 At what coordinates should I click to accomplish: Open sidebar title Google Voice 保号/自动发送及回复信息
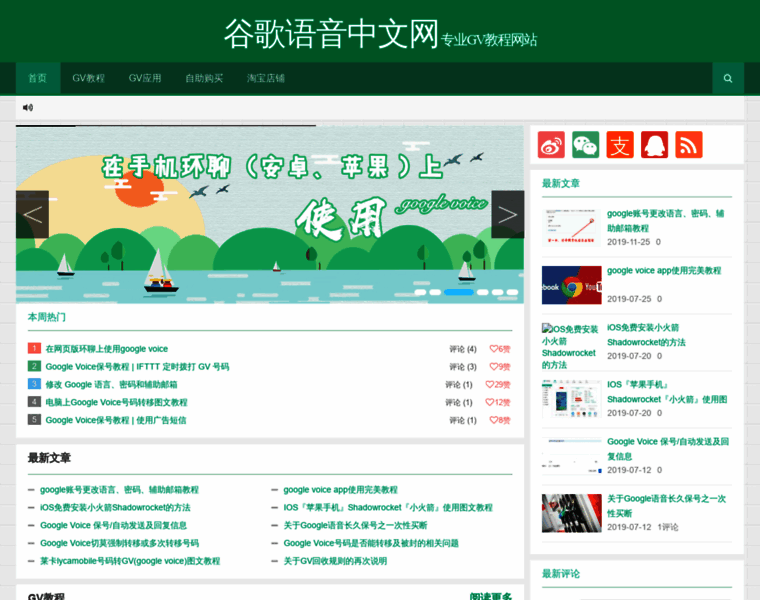click(x=668, y=449)
